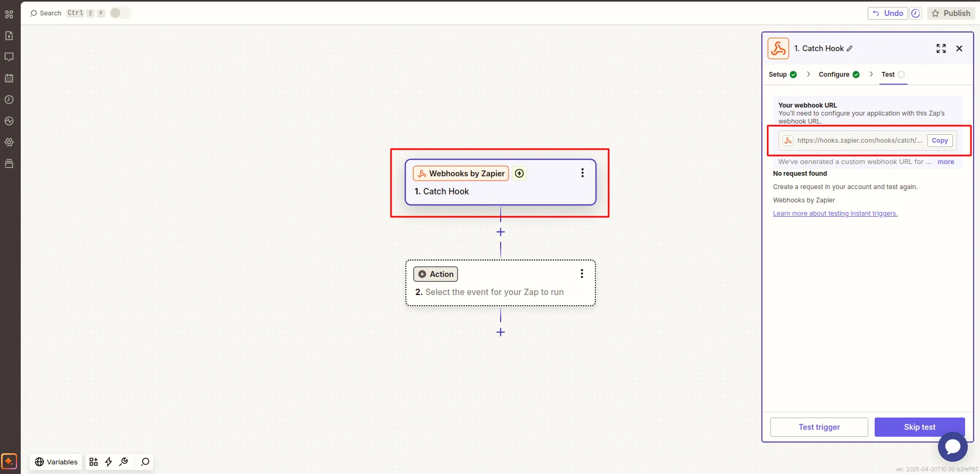Click pencil icon to rename Catch Hook

click(850, 48)
